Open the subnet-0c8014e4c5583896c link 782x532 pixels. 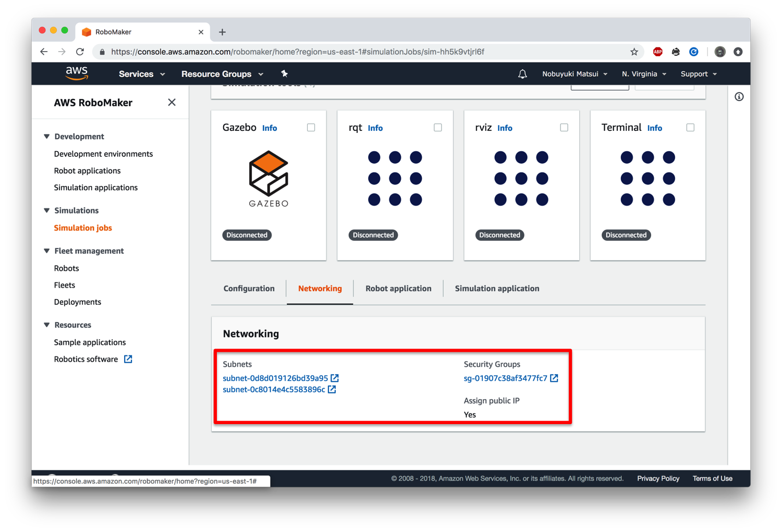[273, 389]
